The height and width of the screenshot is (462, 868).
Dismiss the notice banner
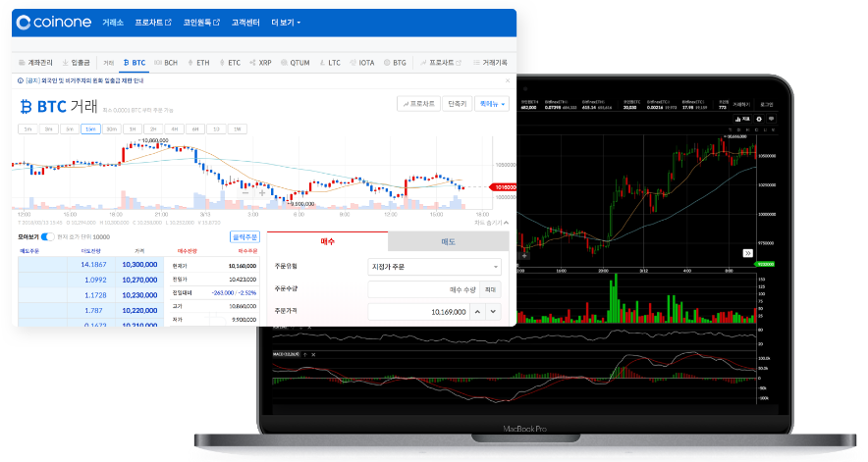[x=508, y=80]
